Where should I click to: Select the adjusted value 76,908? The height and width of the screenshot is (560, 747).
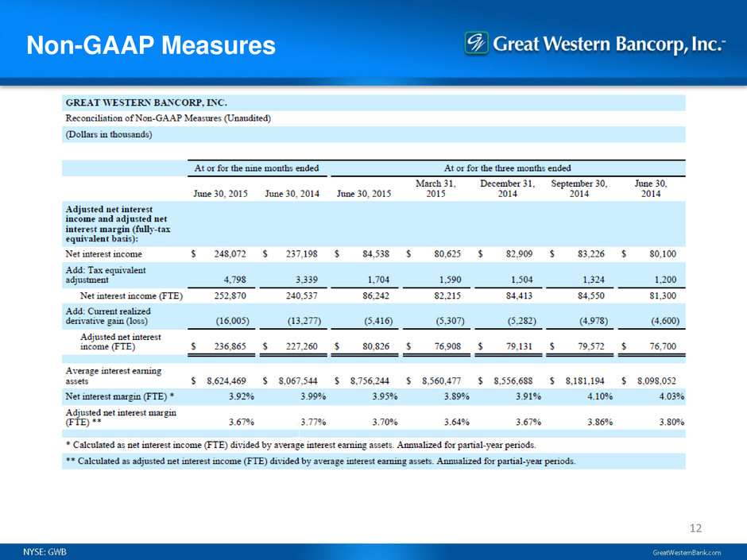[447, 346]
